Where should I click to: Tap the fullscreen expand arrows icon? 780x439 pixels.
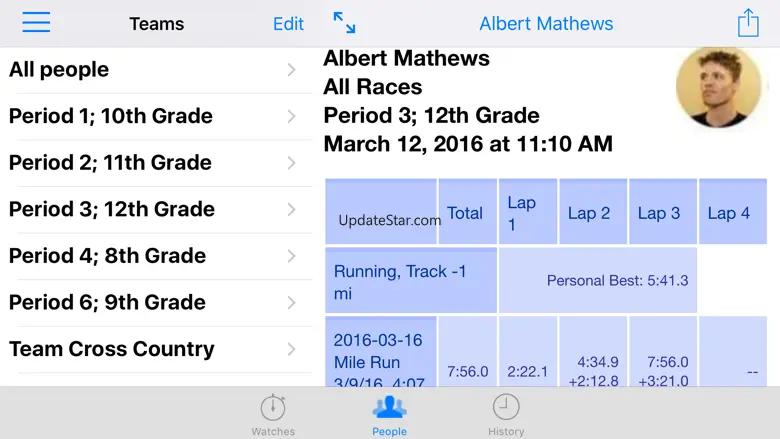click(344, 23)
